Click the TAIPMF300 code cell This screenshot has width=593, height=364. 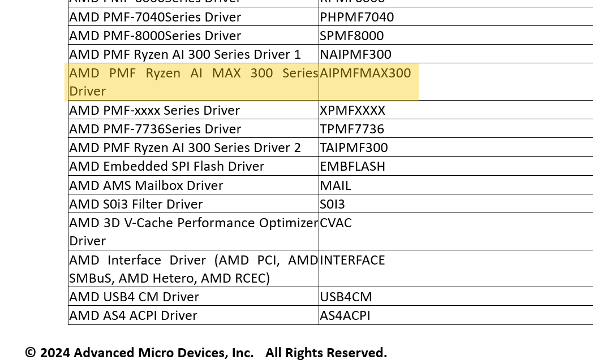coord(354,148)
